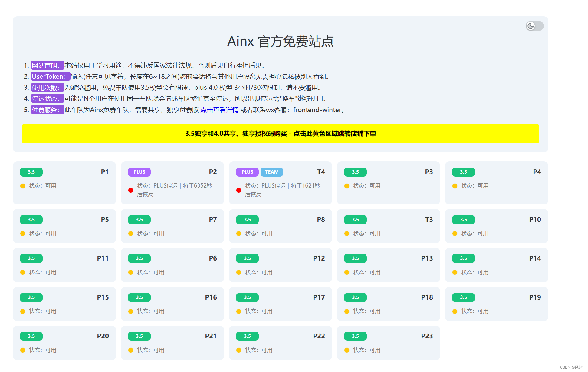Screen dimensions: 588x372
Task: Click the yellow status dot on P3
Action: pyautogui.click(x=347, y=186)
